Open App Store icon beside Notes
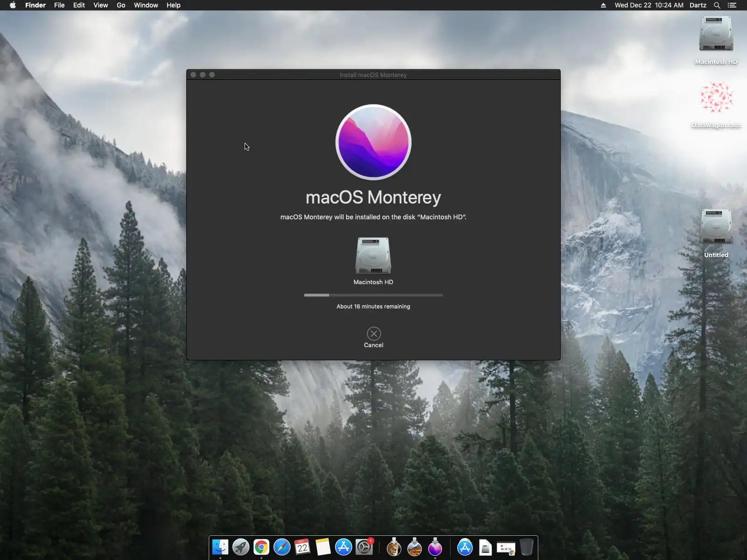Image resolution: width=747 pixels, height=560 pixels. 344,547
